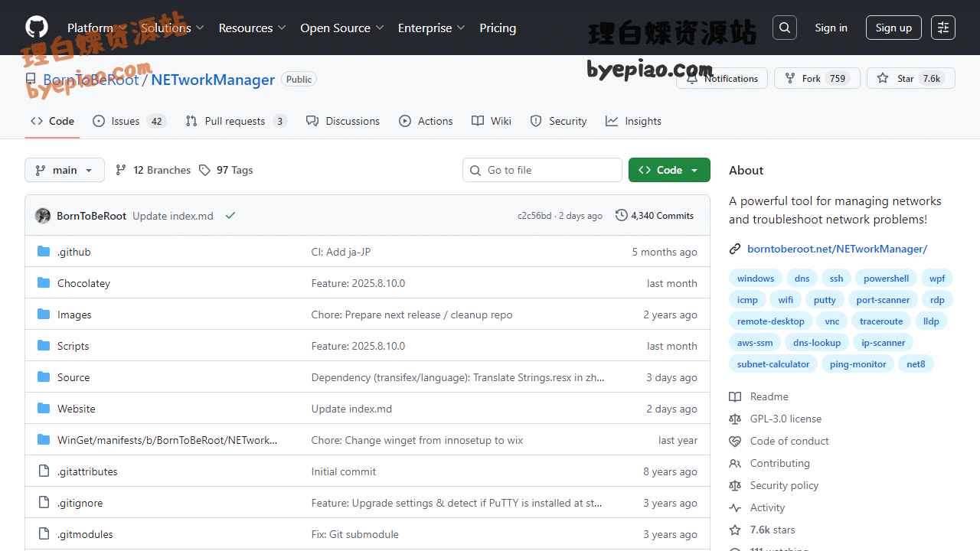
Task: Click the Sign up button
Action: click(893, 28)
